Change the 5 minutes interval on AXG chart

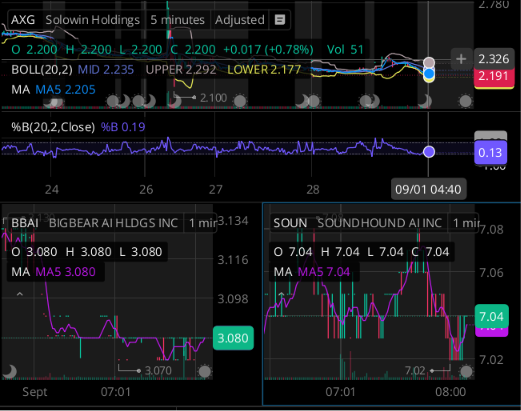[x=177, y=20]
